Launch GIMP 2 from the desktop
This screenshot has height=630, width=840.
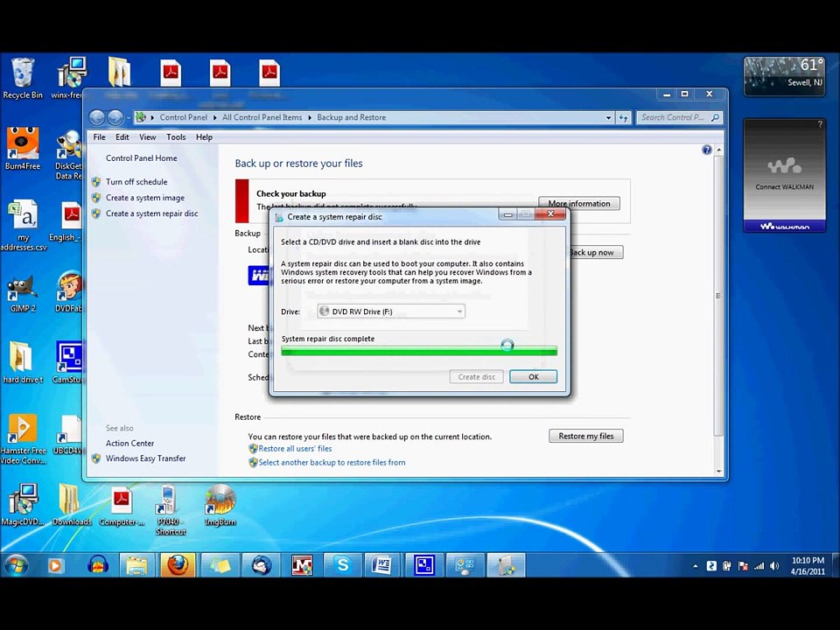tap(23, 293)
